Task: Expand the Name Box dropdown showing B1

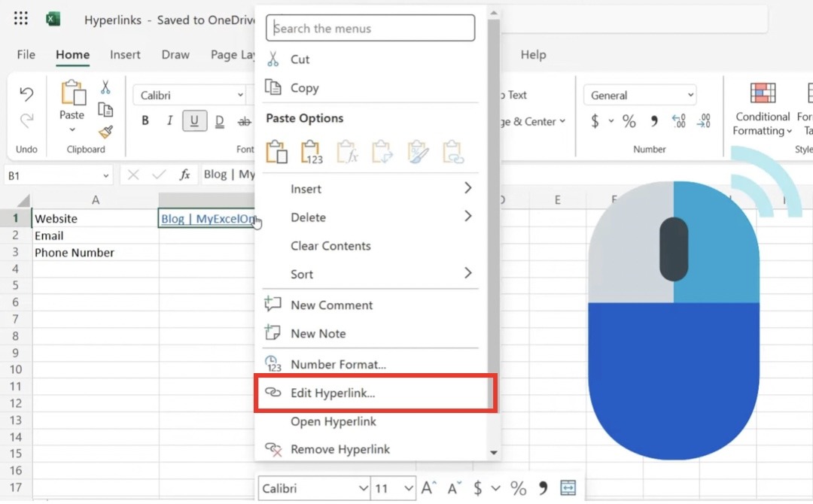Action: [106, 176]
